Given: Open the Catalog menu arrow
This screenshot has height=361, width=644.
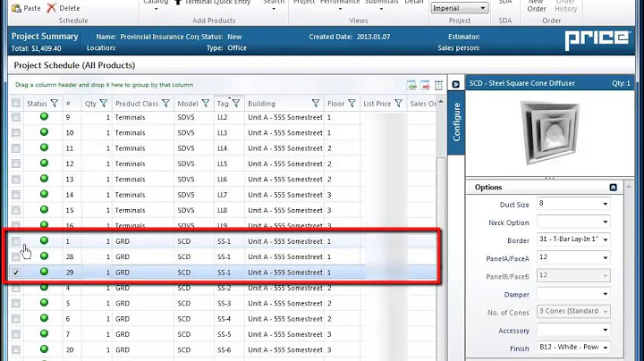Looking at the screenshot, I should pyautogui.click(x=156, y=9).
